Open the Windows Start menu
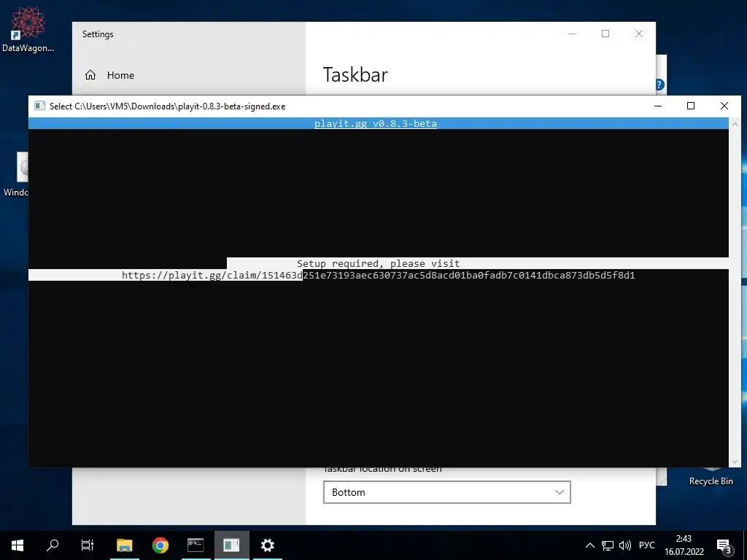Image resolution: width=747 pixels, height=560 pixels. pyautogui.click(x=18, y=545)
